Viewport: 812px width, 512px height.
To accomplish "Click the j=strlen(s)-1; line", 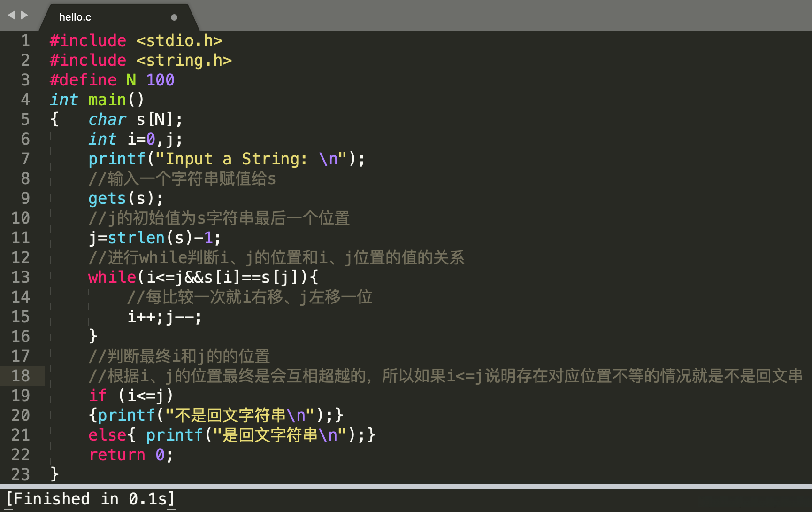I will pyautogui.click(x=154, y=238).
